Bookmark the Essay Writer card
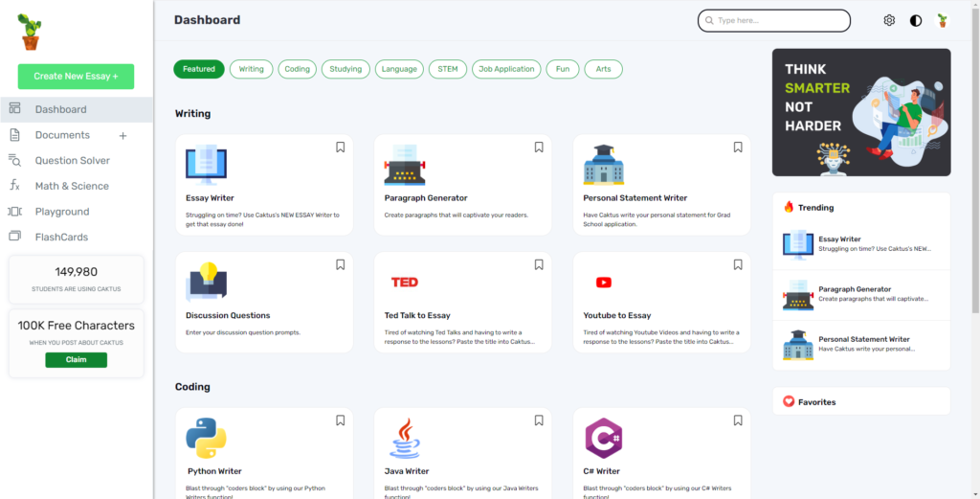 coord(340,147)
